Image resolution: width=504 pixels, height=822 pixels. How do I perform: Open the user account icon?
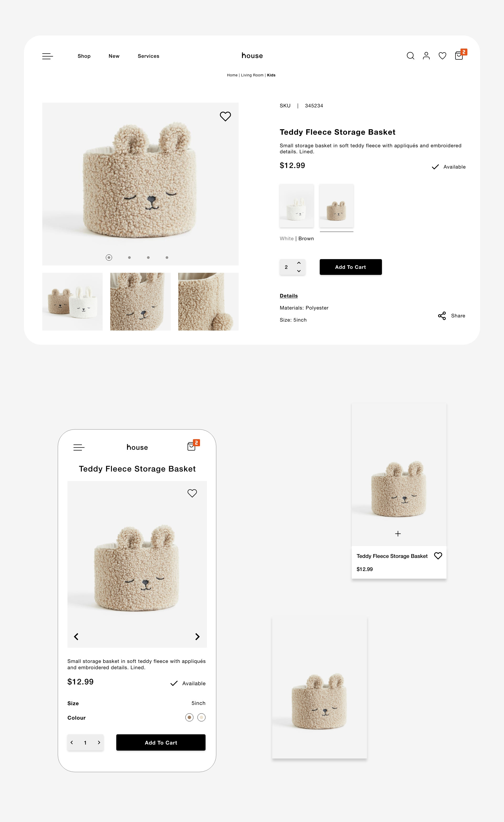click(x=426, y=56)
